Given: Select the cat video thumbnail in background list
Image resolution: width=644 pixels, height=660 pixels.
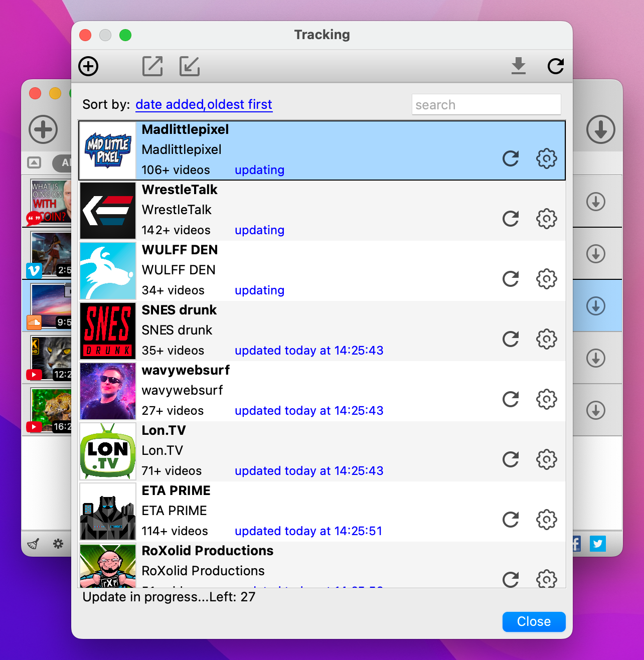Looking at the screenshot, I should pos(51,358).
